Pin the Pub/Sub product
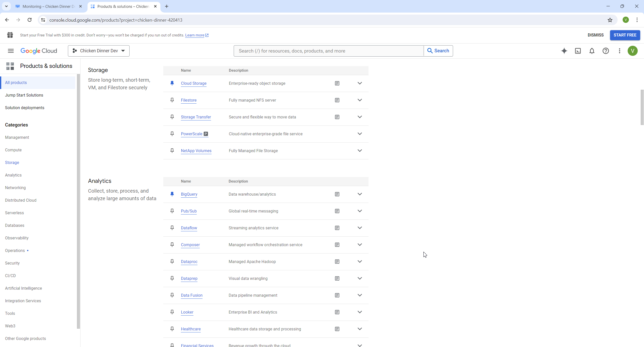This screenshot has height=347, width=644. point(172,211)
